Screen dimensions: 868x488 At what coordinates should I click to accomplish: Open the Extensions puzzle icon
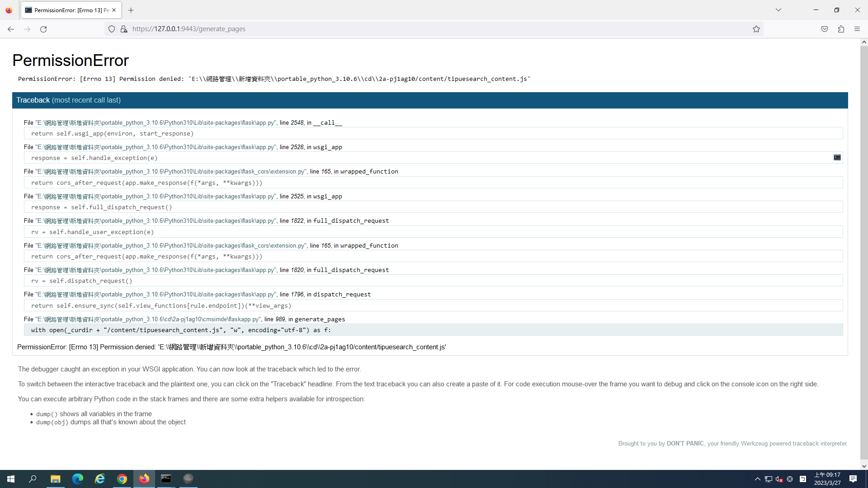(841, 29)
